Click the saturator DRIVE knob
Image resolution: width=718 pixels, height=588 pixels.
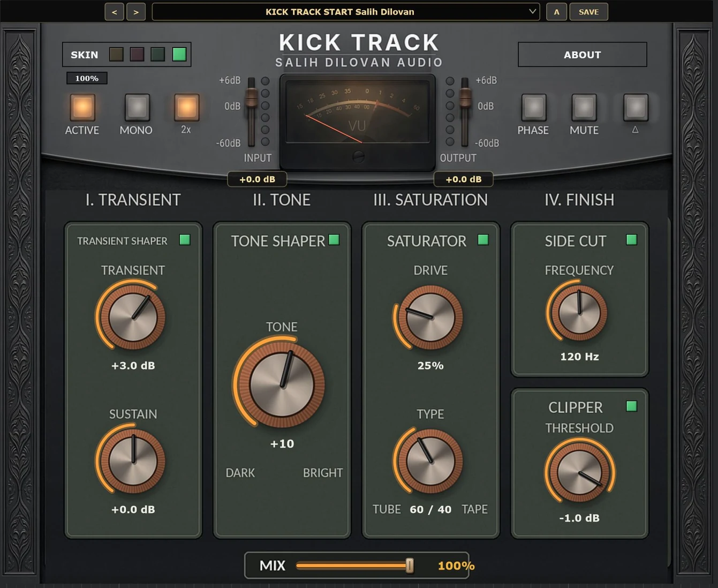(430, 317)
